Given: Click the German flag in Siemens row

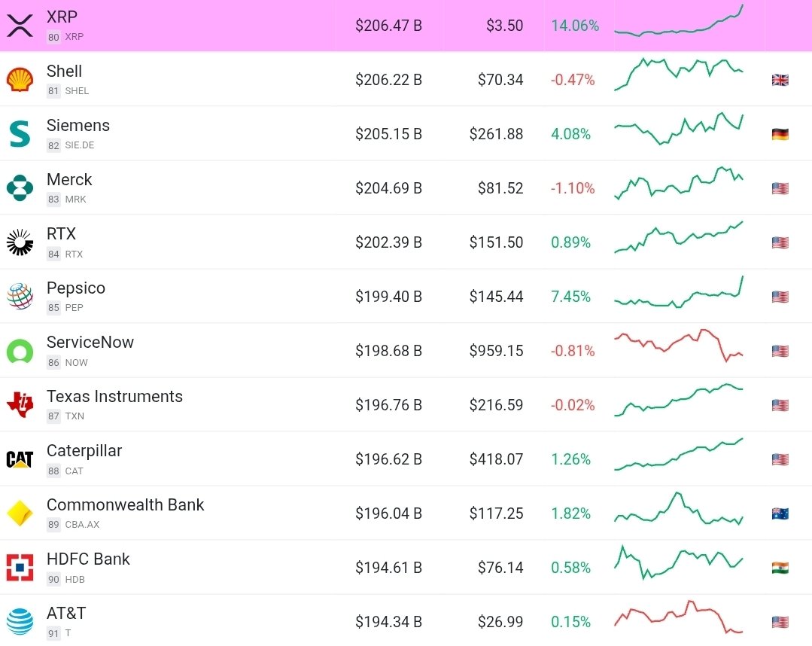Looking at the screenshot, I should pos(780,134).
